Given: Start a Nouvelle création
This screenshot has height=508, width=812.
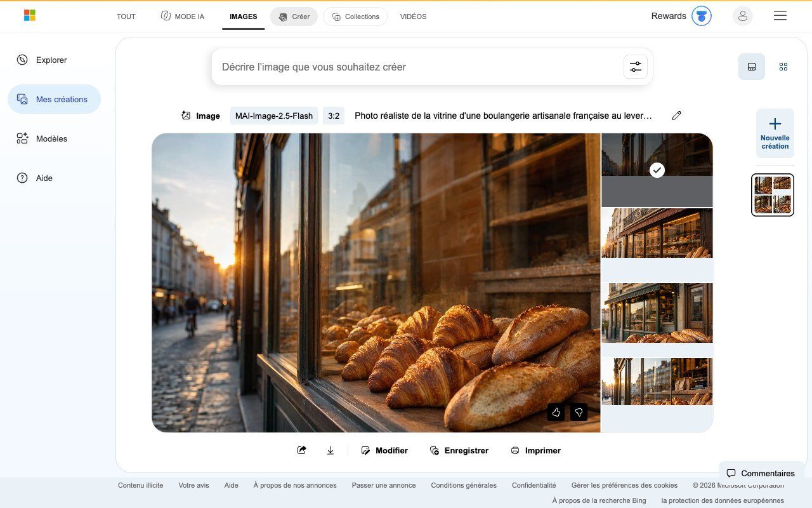Looking at the screenshot, I should [x=775, y=133].
